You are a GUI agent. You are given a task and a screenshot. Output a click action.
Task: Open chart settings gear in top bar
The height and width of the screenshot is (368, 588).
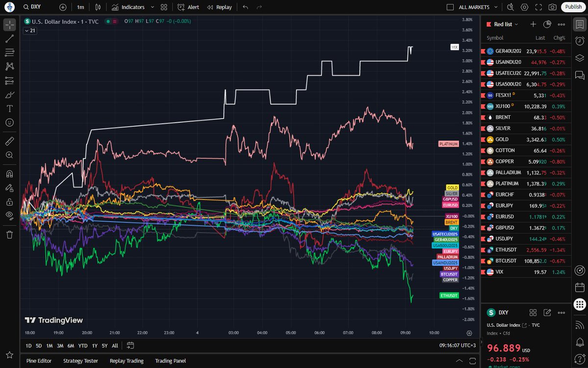[x=525, y=7]
